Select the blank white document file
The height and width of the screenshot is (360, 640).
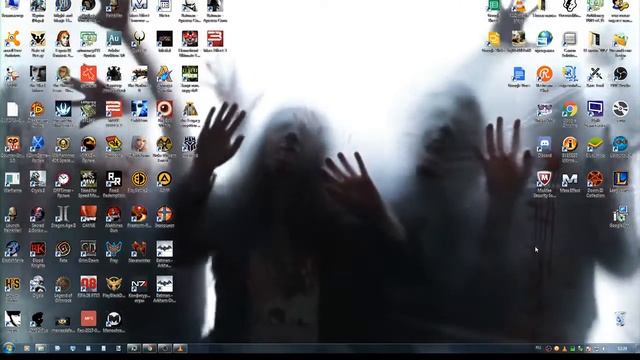point(12,109)
